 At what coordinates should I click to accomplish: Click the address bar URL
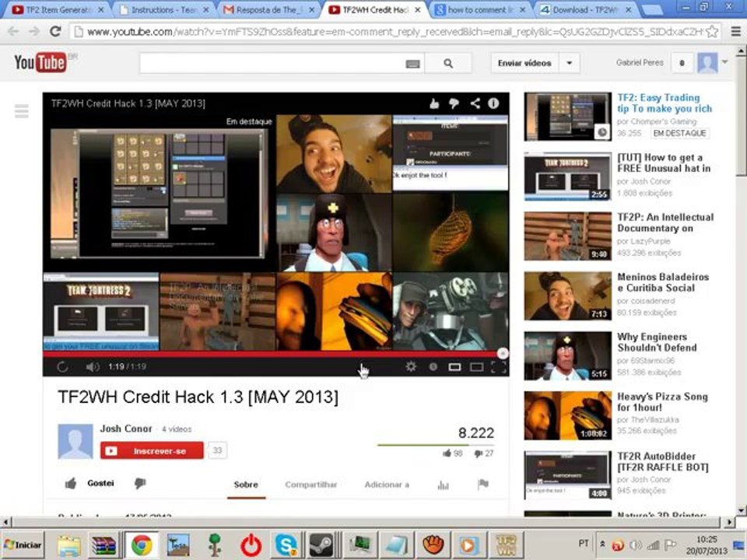pyautogui.click(x=395, y=32)
